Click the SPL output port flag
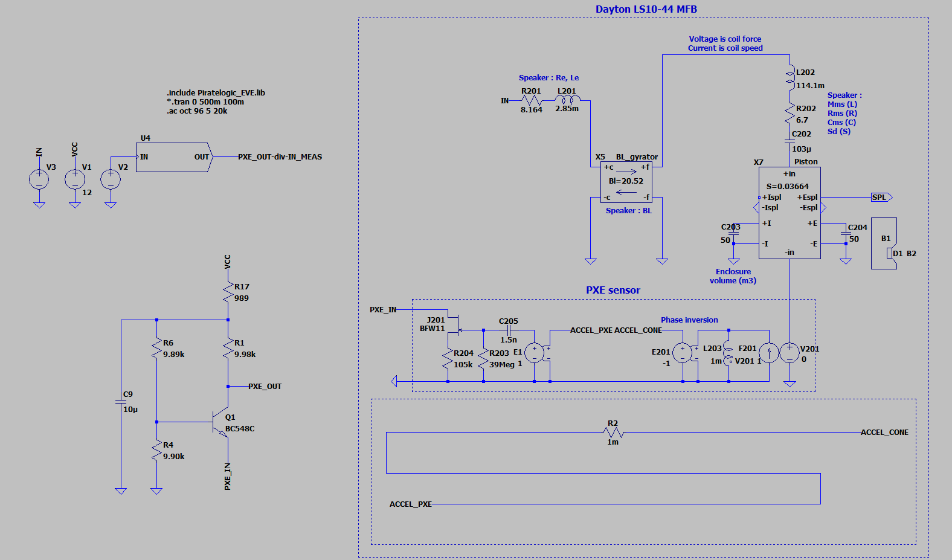Viewport: 952px width, 560px height. click(881, 197)
